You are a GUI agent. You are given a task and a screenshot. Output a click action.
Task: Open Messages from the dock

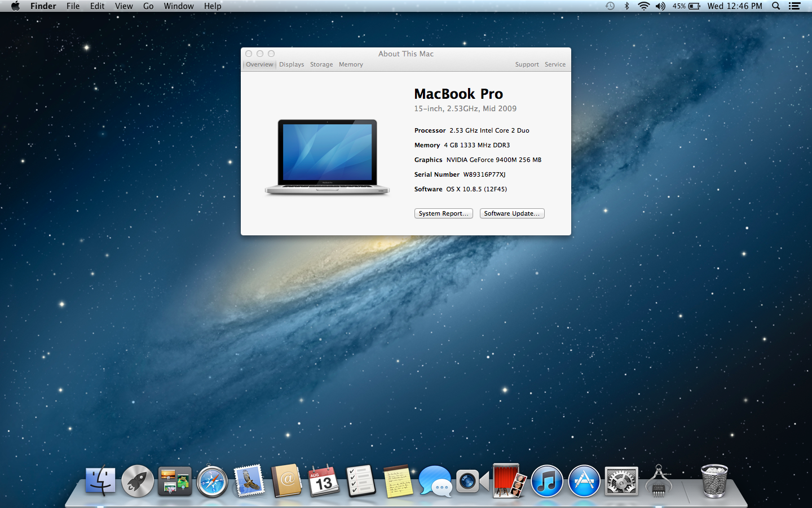pos(435,481)
